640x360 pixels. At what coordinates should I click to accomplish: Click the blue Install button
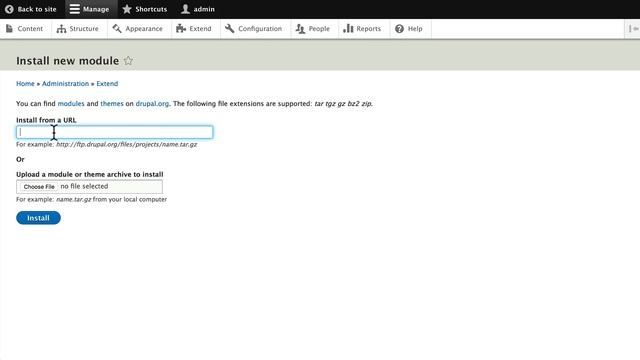(x=38, y=218)
